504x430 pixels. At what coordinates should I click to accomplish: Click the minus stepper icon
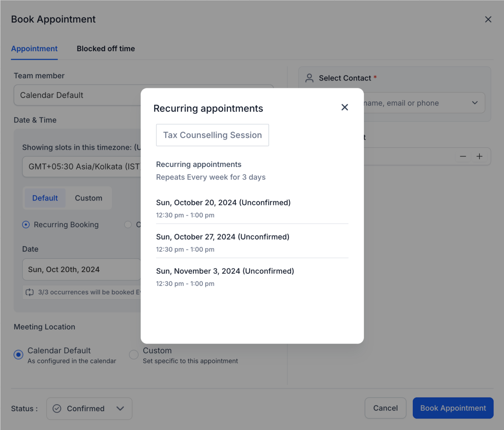tap(463, 157)
